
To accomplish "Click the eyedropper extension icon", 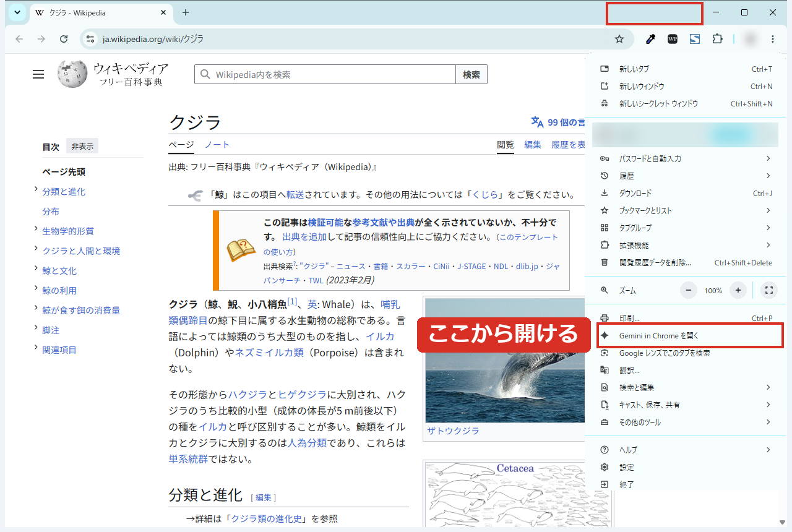I will tap(650, 39).
